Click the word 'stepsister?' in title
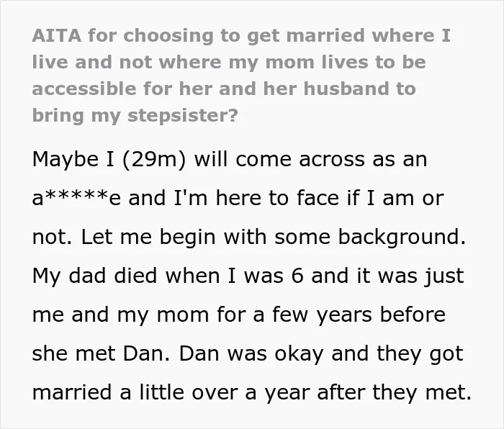Image resolution: width=504 pixels, height=429 pixels. click(183, 115)
